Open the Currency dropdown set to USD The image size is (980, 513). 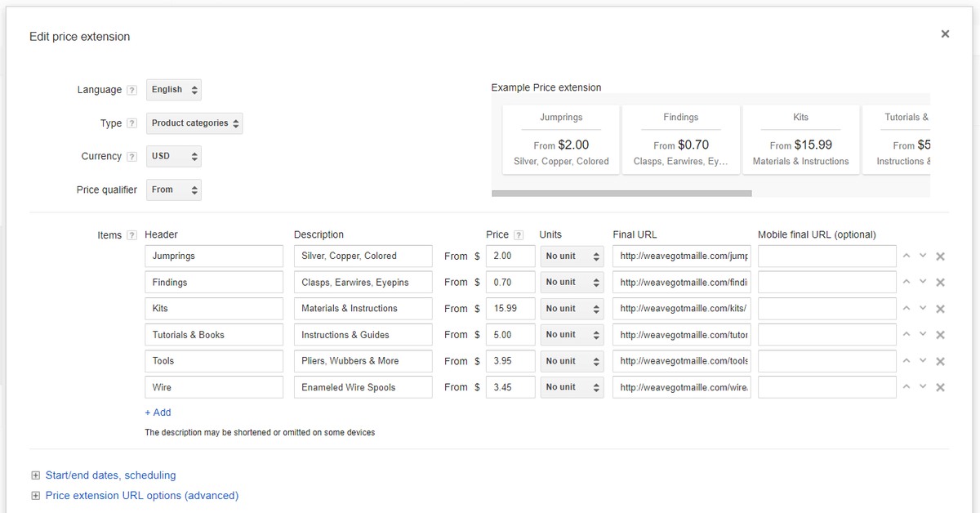pyautogui.click(x=174, y=156)
